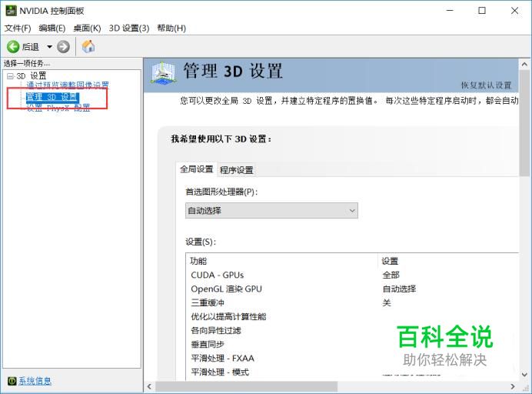Click the vertical scrollbar down arrow
This screenshot has width=532, height=394.
point(524,375)
